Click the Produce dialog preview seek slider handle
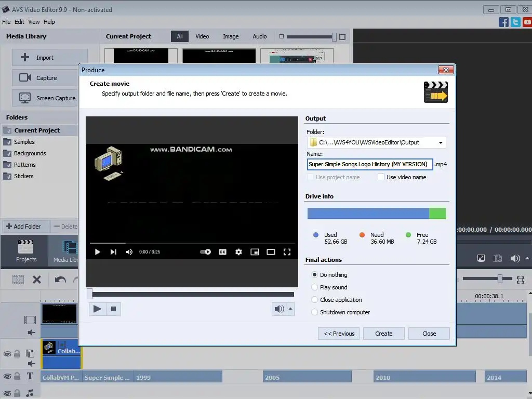Image resolution: width=532 pixels, height=399 pixels. point(89,294)
